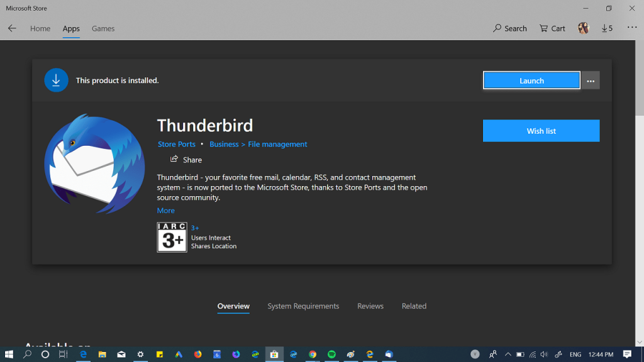The width and height of the screenshot is (644, 362).
Task: Open File Explorer from the taskbar
Action: point(102,354)
